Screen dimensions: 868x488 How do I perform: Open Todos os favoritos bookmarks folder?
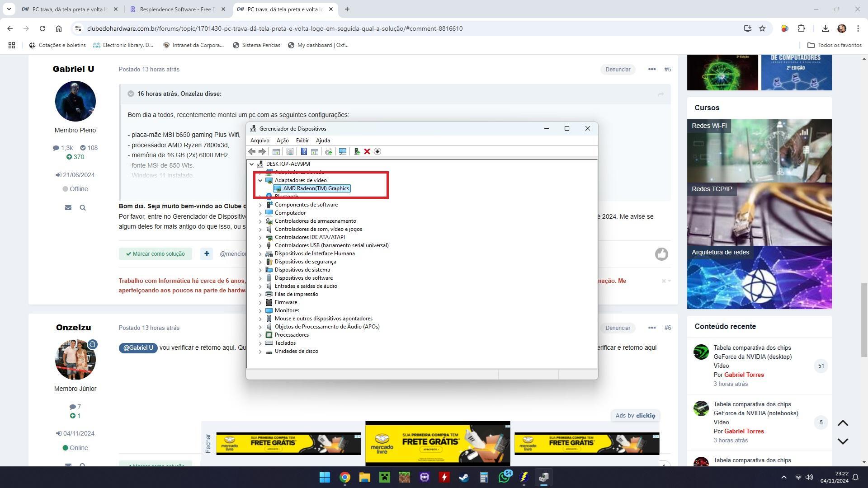point(835,45)
